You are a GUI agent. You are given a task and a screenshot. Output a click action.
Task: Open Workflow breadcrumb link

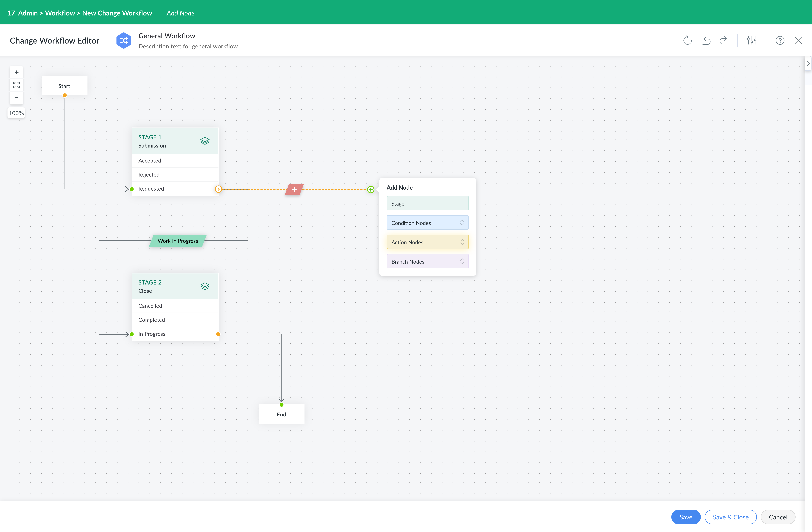[x=60, y=13]
